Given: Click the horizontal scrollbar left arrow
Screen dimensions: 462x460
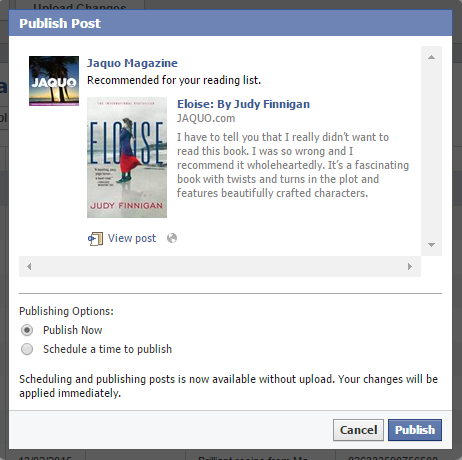Looking at the screenshot, I should click(29, 266).
